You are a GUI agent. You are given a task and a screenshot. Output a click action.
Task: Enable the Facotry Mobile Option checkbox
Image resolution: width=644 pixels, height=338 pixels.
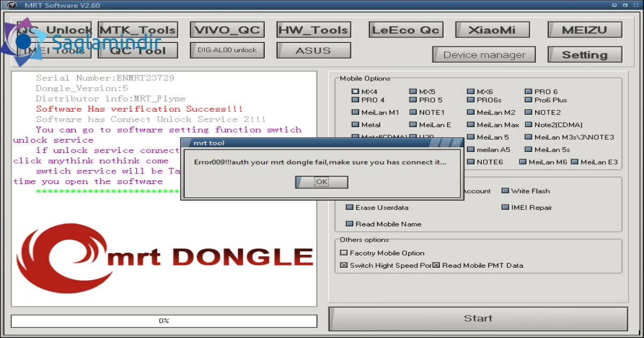click(382, 253)
